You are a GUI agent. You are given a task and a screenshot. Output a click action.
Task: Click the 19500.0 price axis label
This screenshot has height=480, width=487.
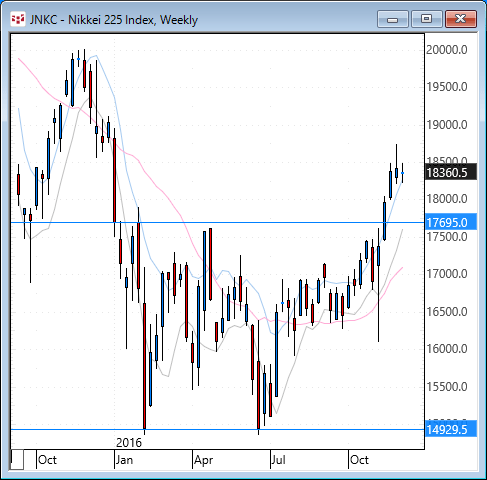point(447,87)
